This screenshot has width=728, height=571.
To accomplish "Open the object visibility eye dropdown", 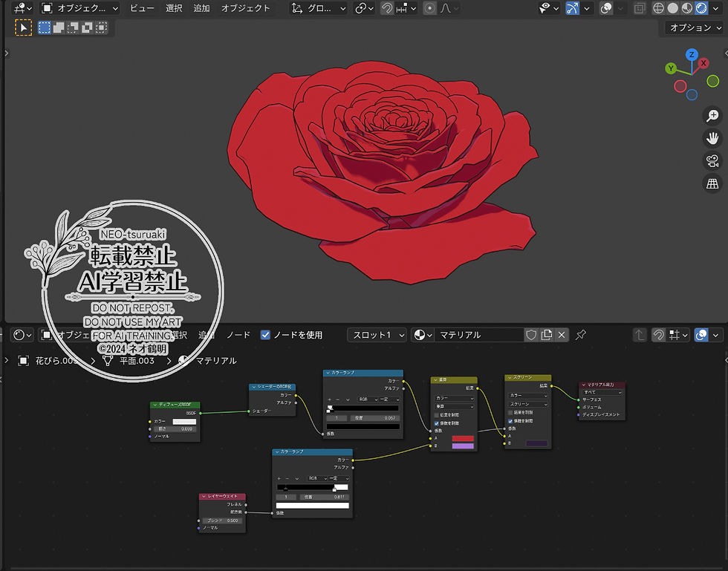I will pos(548,8).
